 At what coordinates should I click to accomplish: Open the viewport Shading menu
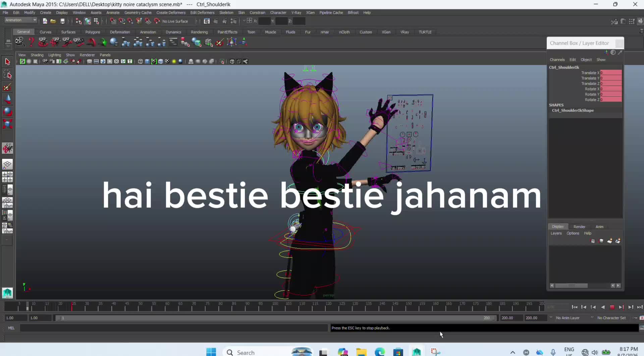tap(37, 55)
